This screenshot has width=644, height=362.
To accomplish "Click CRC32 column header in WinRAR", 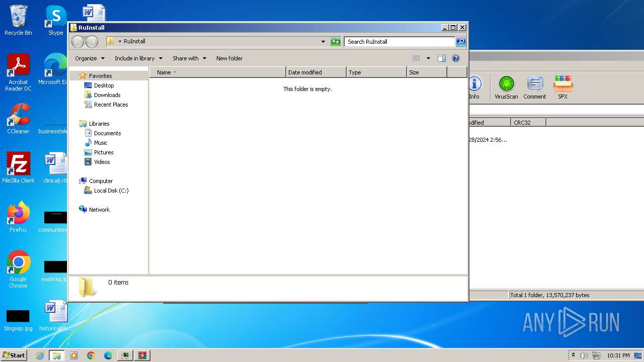I will (528, 123).
